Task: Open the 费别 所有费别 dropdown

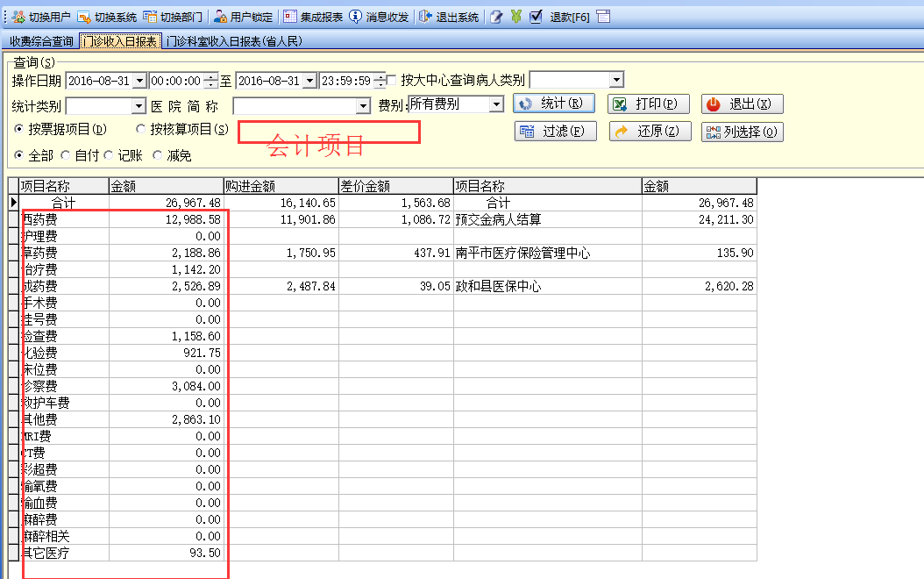Action: click(497, 104)
